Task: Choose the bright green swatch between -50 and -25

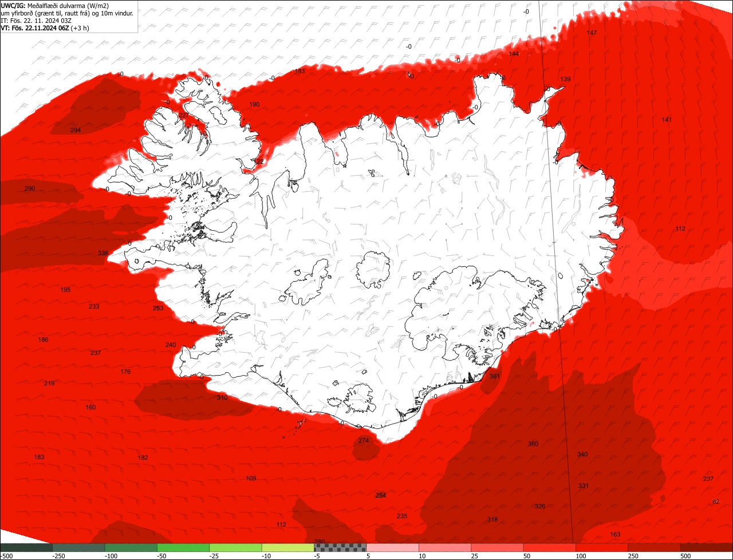Action: tap(183, 547)
